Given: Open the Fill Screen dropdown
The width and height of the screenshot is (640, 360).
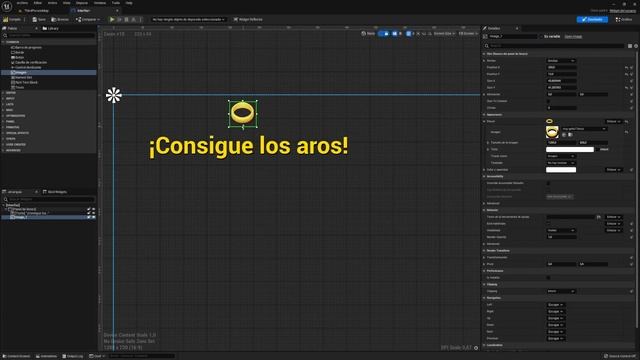Looking at the screenshot, I should (x=468, y=33).
